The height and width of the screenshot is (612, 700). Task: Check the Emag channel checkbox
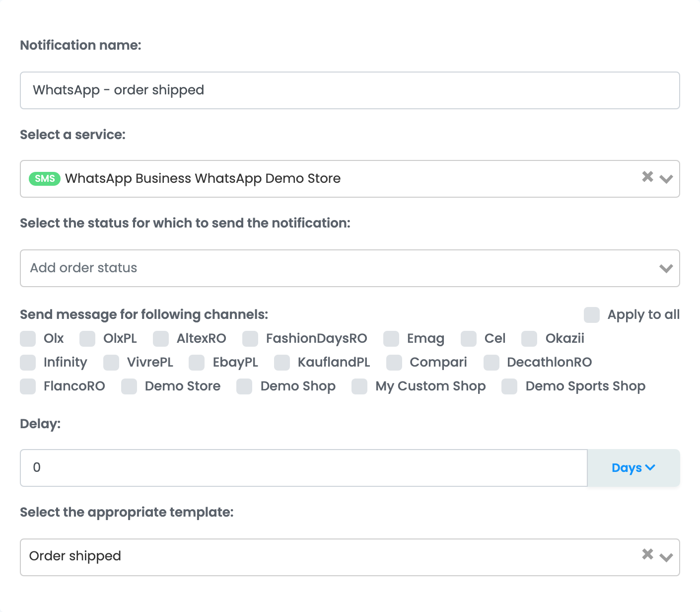click(391, 339)
